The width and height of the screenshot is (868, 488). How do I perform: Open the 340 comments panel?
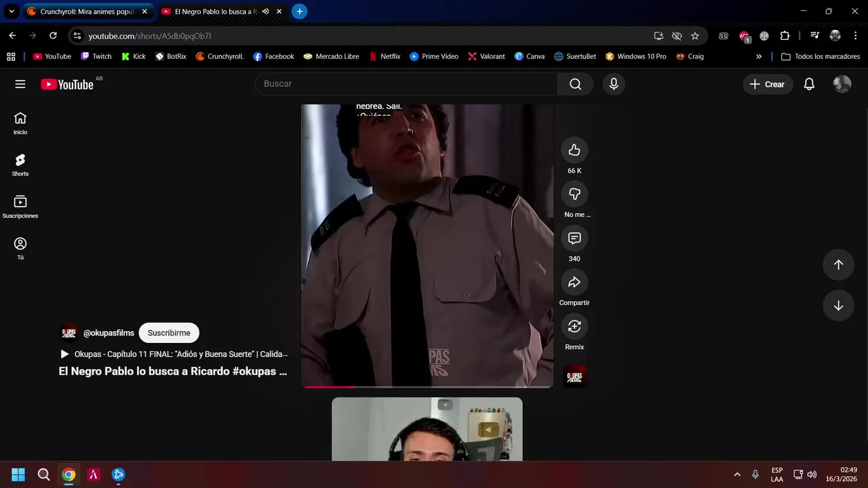point(574,238)
